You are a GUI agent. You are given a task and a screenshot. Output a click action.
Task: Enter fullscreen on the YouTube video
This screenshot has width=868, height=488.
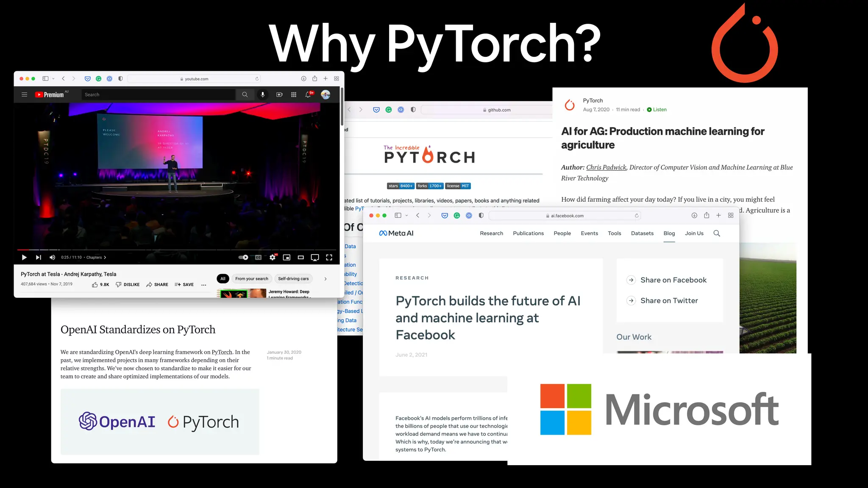click(329, 257)
